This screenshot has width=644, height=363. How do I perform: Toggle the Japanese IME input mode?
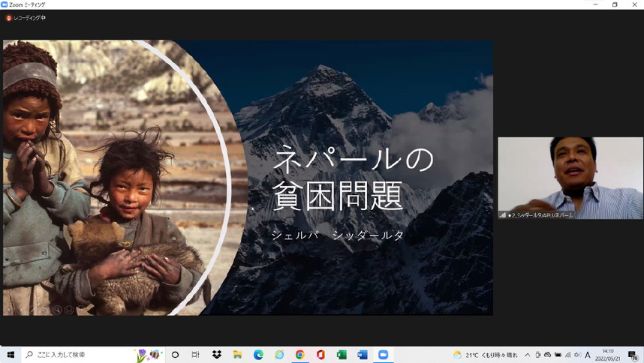coord(588,355)
